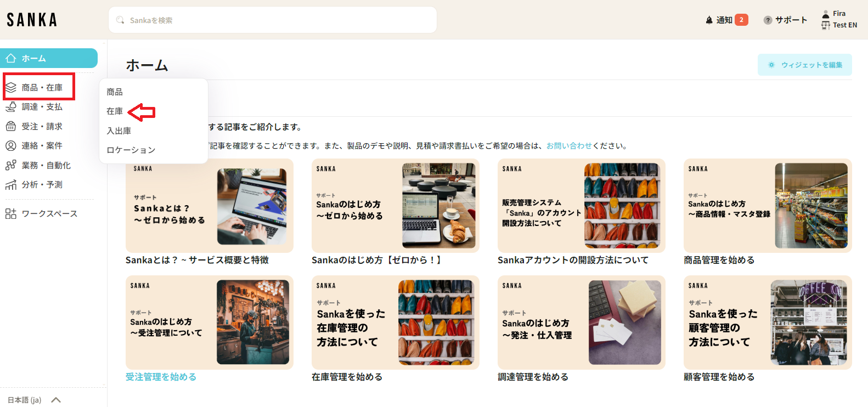Click the 商品・在庫 layers icon
The height and width of the screenshot is (407, 868).
(x=11, y=88)
